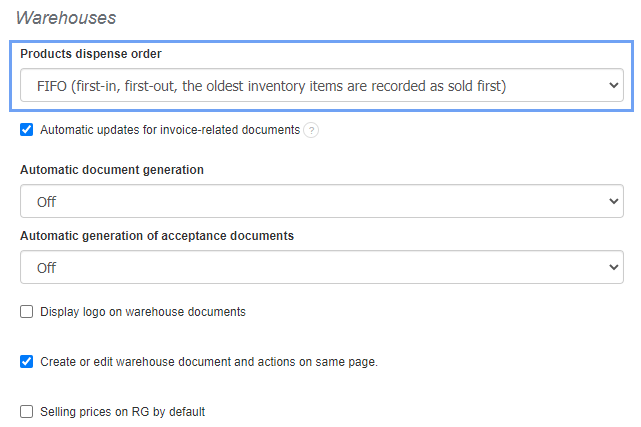Click chevron arrow of acceptance documents select
Screen dimensions: 641x427
614,267
